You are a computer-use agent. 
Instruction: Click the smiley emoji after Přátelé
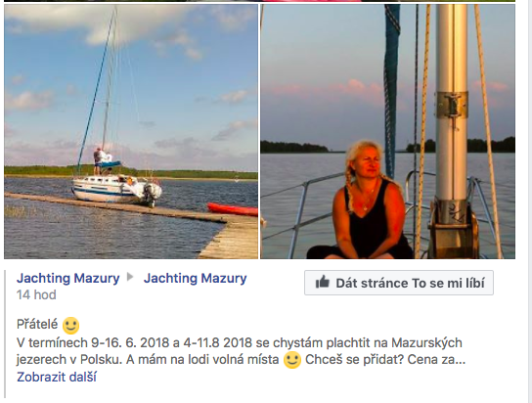click(71, 326)
